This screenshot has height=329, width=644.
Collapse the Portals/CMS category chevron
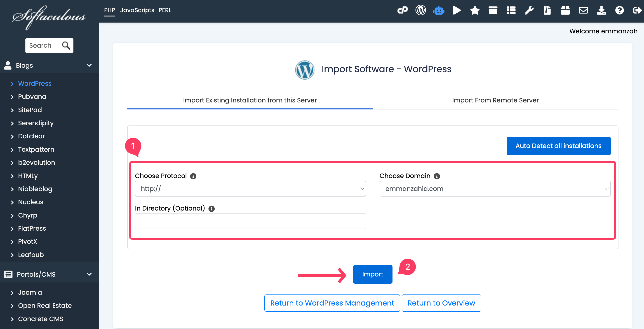(x=89, y=274)
